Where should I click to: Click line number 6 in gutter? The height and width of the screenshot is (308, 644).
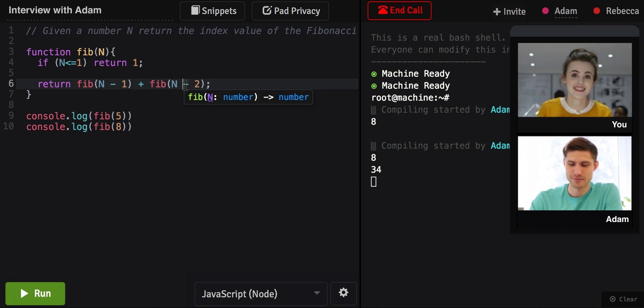pos(11,83)
